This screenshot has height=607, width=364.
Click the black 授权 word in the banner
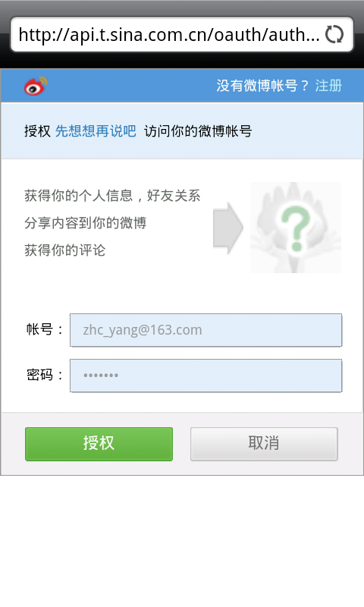click(37, 131)
